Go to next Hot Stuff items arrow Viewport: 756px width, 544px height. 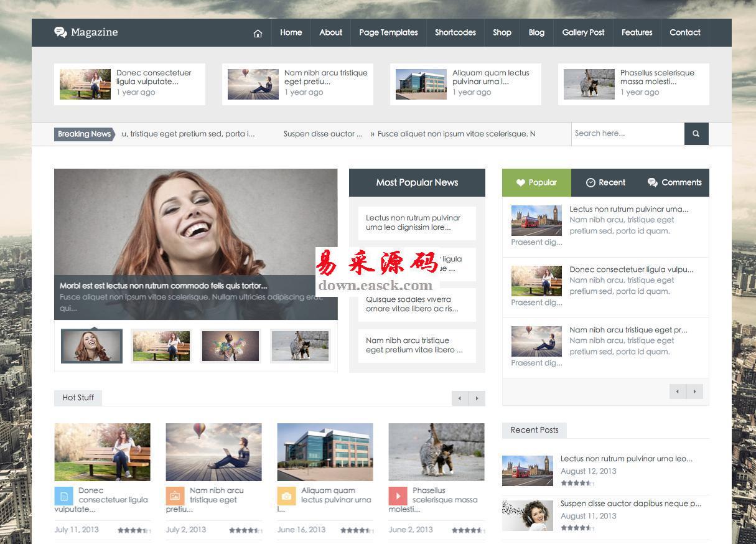pyautogui.click(x=477, y=398)
